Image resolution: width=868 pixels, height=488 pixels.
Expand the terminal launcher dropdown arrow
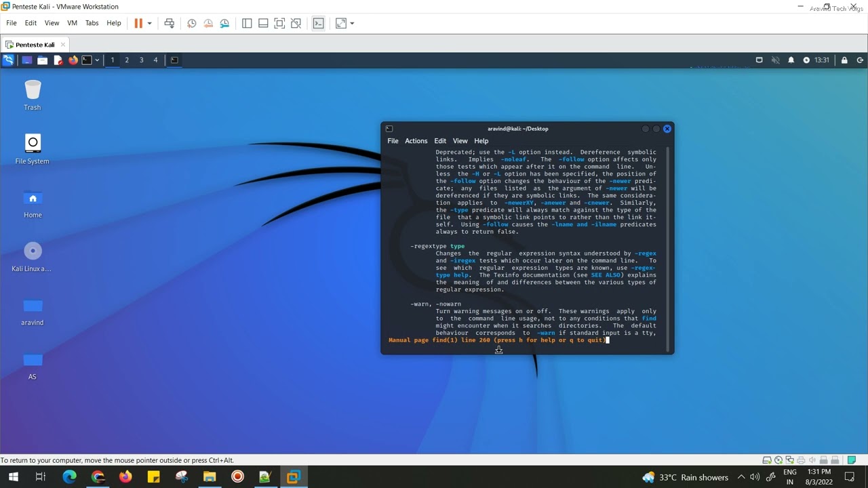97,60
